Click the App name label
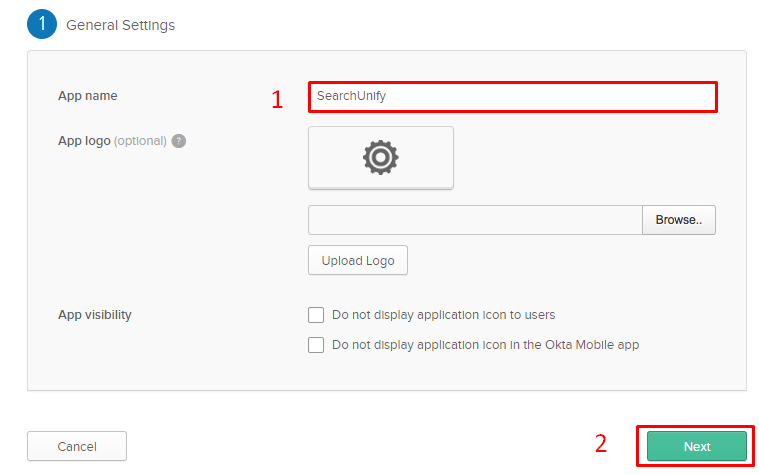759x475 pixels. 88,96
